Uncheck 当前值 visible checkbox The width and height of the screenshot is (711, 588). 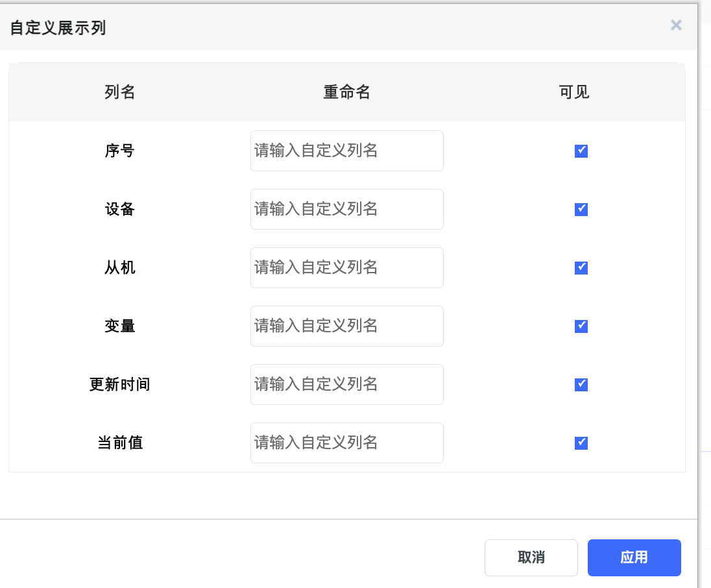[581, 443]
